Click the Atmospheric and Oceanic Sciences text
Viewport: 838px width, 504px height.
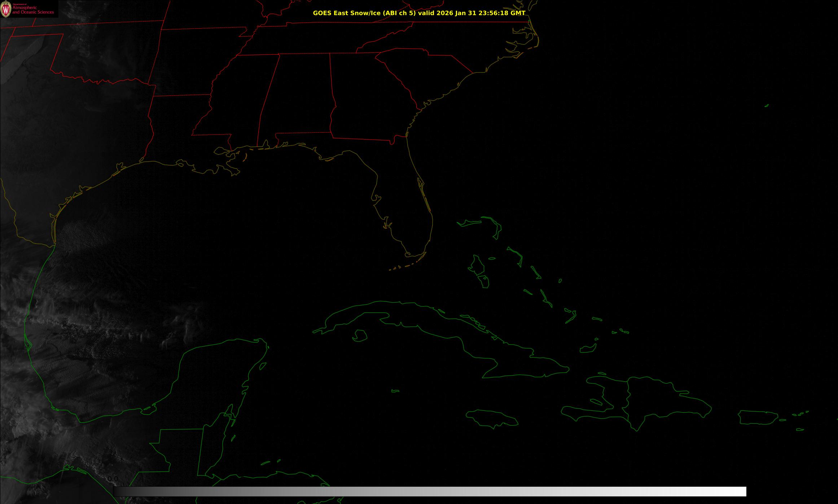(x=33, y=10)
